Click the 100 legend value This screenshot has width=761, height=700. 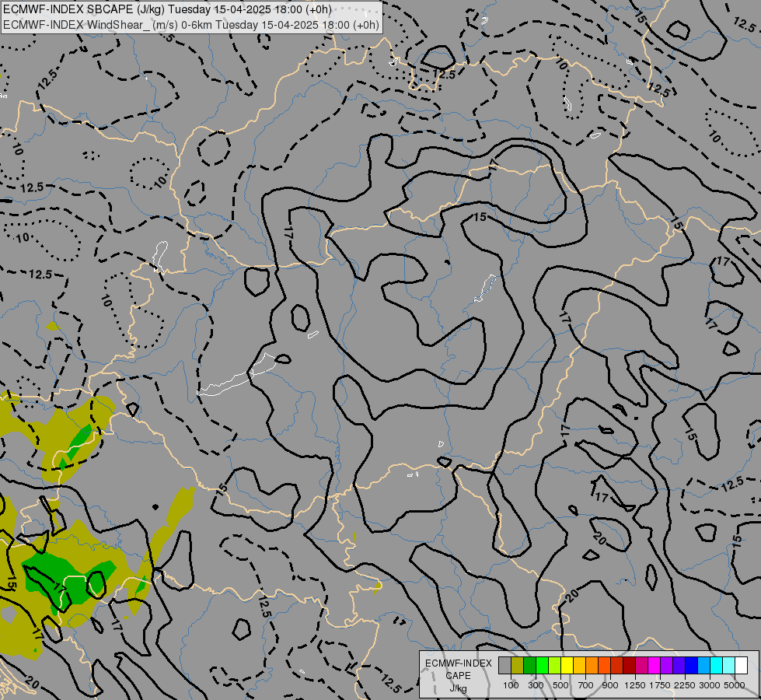point(511,685)
